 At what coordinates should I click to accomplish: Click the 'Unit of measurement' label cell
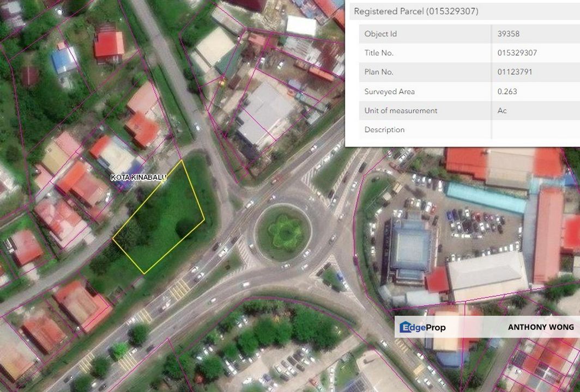(425, 111)
